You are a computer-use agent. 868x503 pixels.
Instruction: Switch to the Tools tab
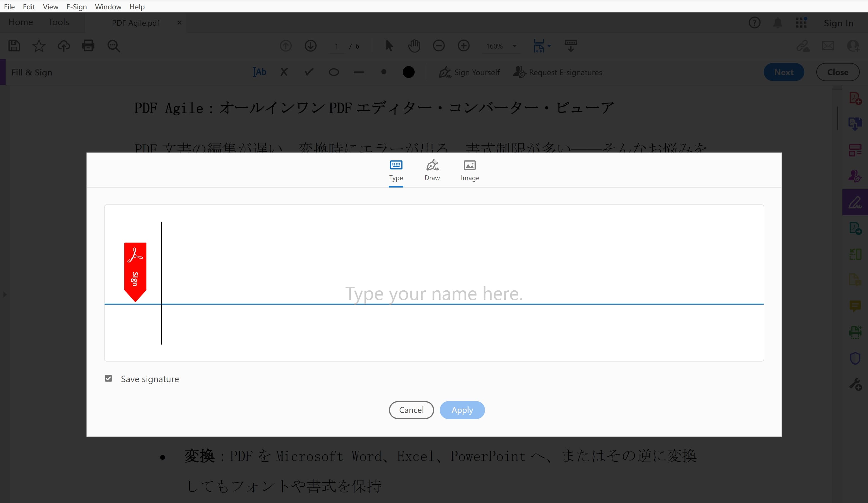coord(58,22)
